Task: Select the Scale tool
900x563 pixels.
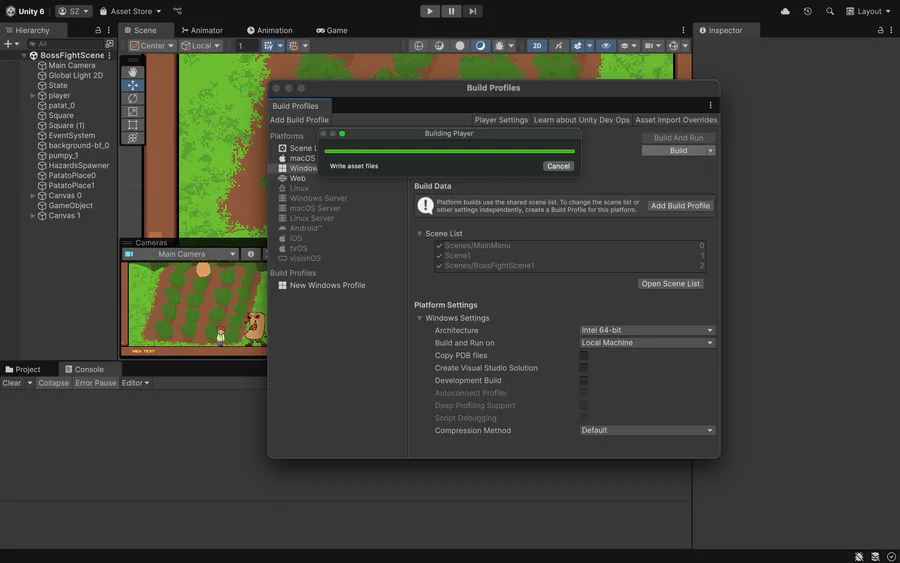Action: (133, 112)
